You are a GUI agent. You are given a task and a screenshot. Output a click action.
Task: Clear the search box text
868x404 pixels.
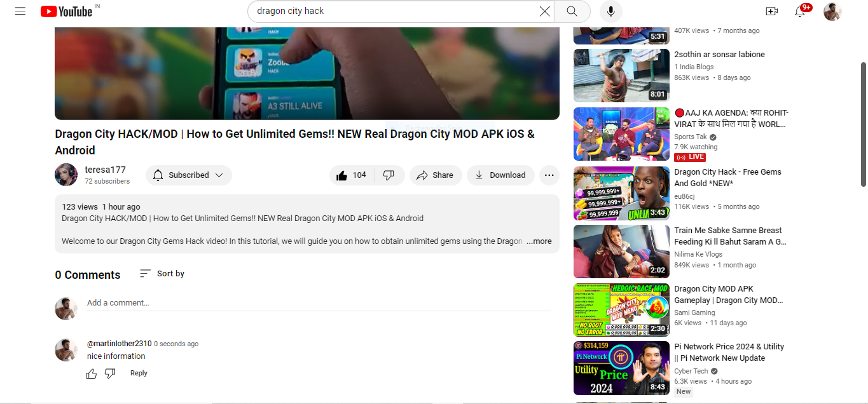(545, 11)
